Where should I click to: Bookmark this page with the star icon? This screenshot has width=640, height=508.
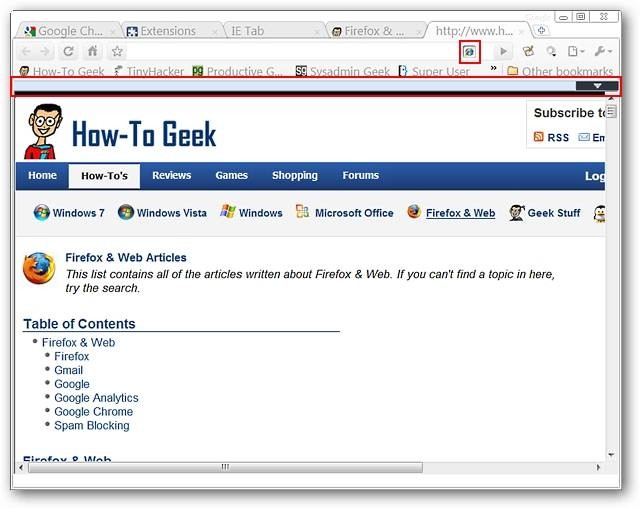point(117,51)
